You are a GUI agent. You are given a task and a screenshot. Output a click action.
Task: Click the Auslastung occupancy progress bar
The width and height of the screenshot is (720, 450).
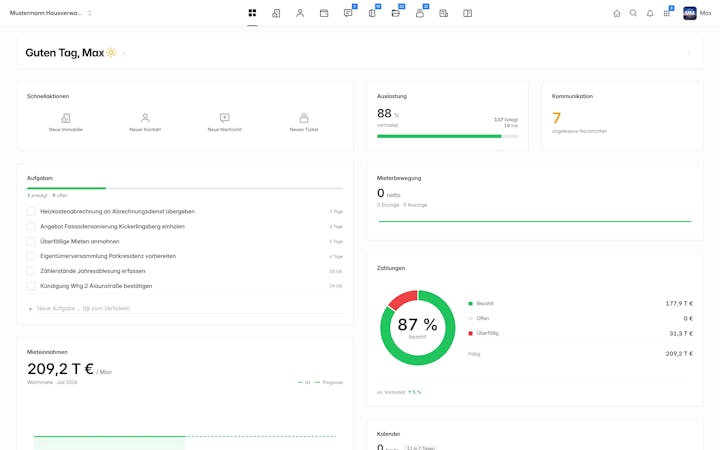(447, 136)
